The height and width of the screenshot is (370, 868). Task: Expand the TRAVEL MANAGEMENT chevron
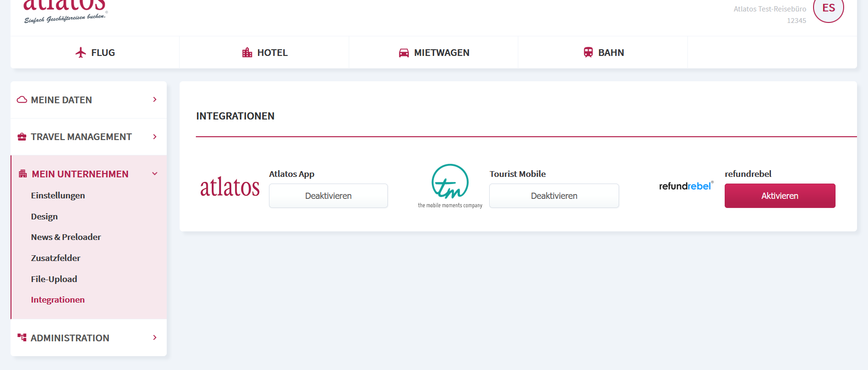click(x=155, y=137)
